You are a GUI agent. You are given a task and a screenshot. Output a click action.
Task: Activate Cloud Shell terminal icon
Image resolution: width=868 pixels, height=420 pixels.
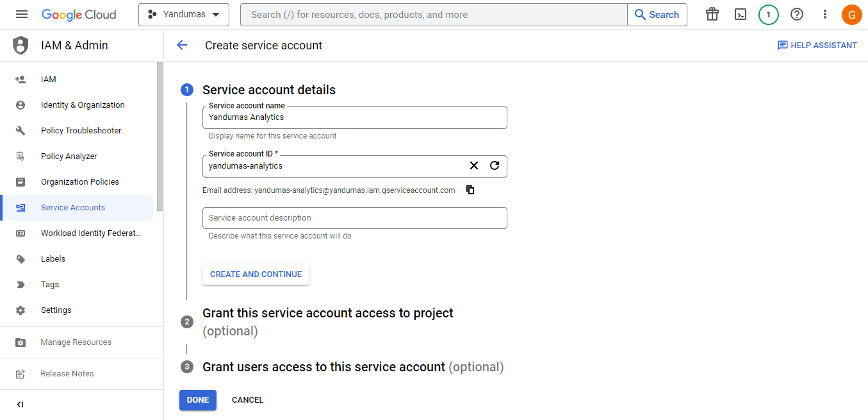point(741,14)
